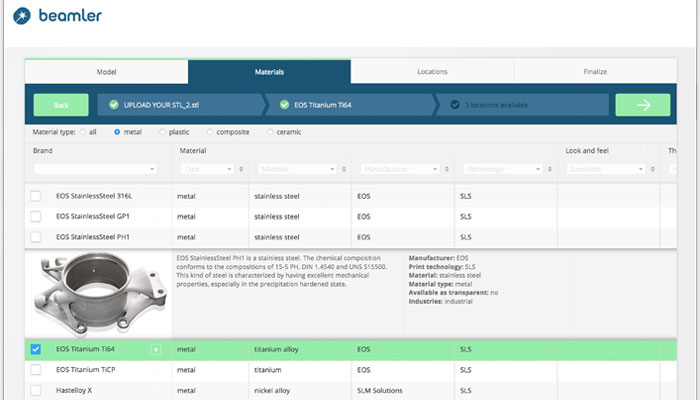Open the Simulates filter dropdown
Screen dimensions: 700x400
click(606, 169)
